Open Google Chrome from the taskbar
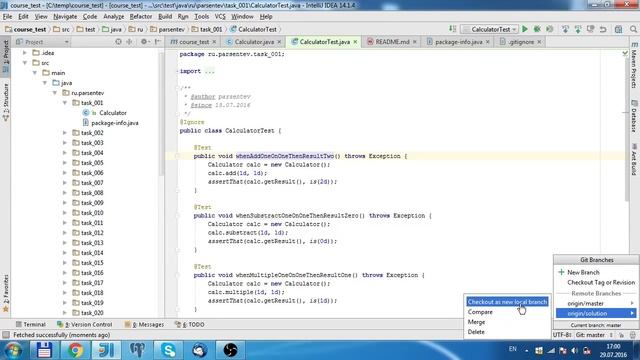Viewport: 640px width, 360px height. coord(75,350)
